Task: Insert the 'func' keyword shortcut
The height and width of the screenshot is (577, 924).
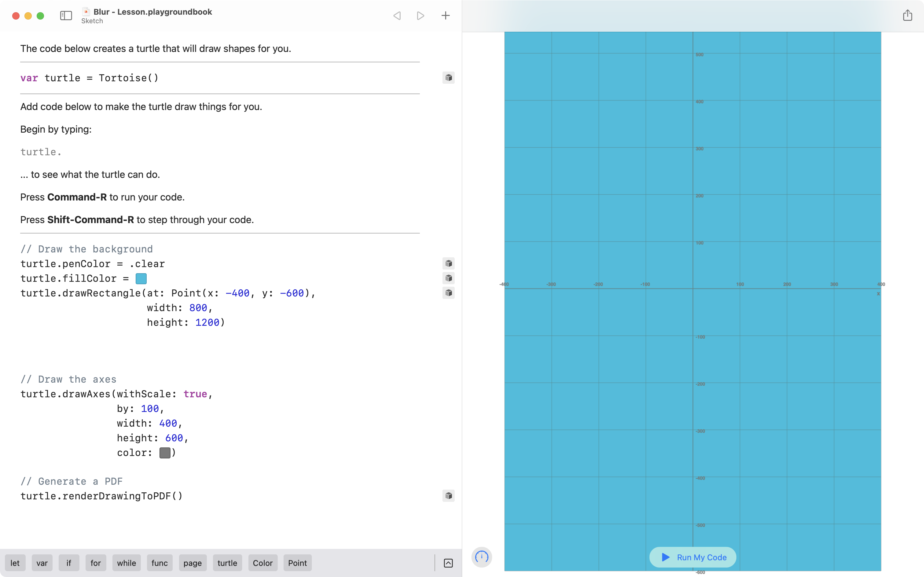Action: 159,563
